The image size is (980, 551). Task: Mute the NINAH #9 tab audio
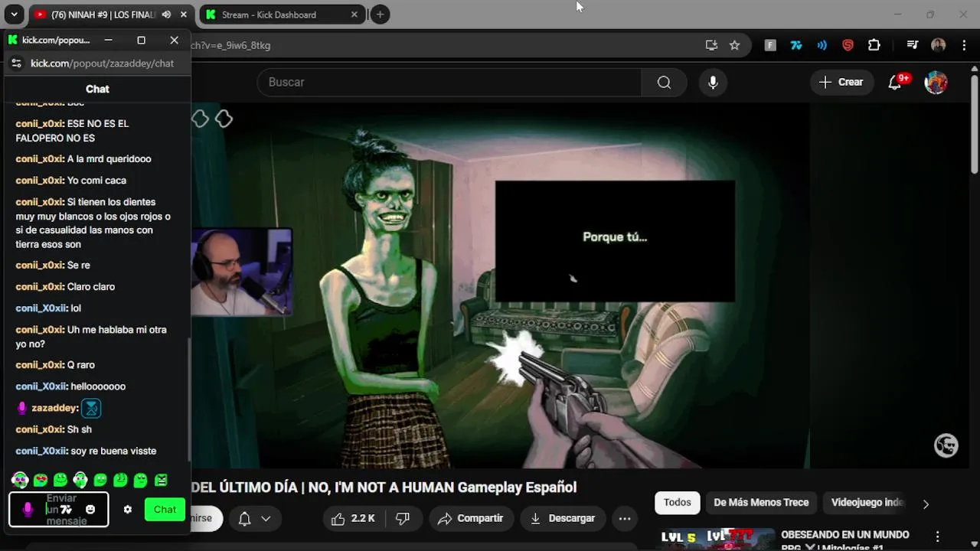[x=166, y=15]
